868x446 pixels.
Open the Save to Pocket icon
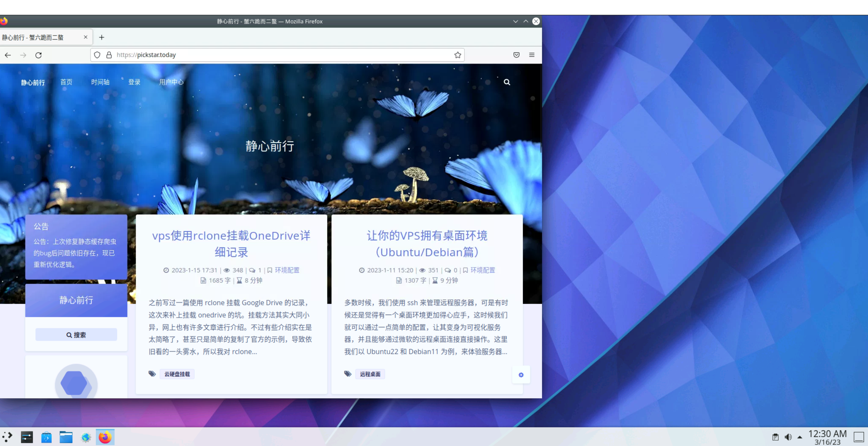tap(516, 55)
